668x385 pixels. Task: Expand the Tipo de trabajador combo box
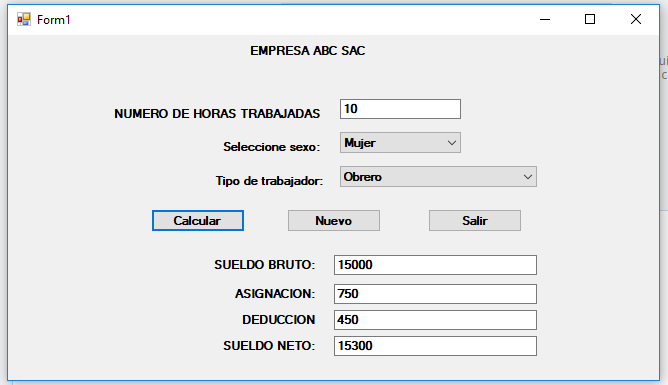[x=438, y=177]
